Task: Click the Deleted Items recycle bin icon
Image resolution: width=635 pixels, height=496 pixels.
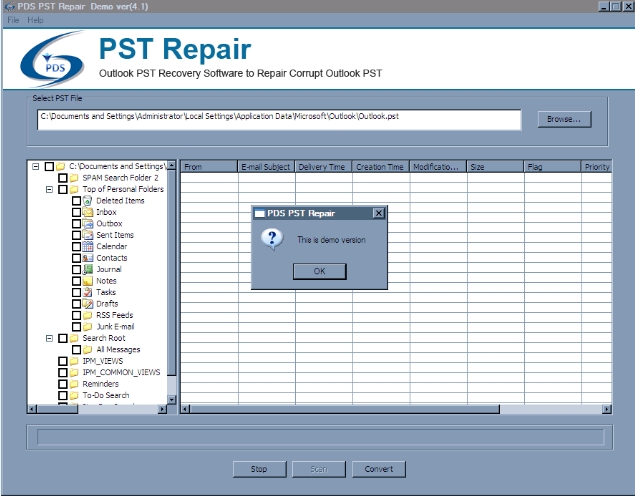Action: click(x=87, y=200)
